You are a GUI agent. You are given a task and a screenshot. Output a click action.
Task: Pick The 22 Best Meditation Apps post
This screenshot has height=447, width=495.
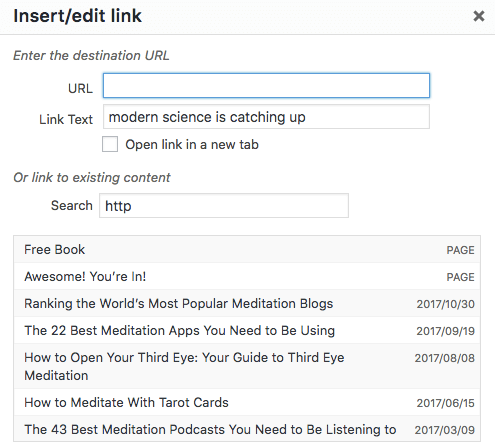[x=247, y=330]
